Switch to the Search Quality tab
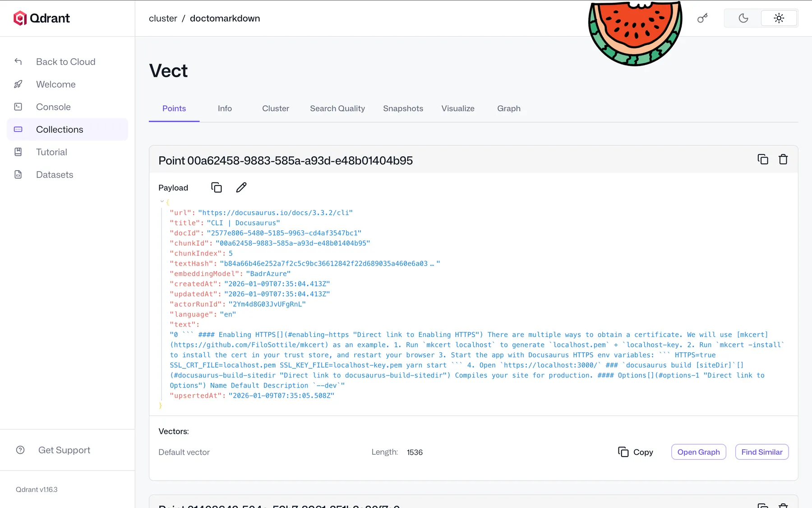 pos(337,108)
